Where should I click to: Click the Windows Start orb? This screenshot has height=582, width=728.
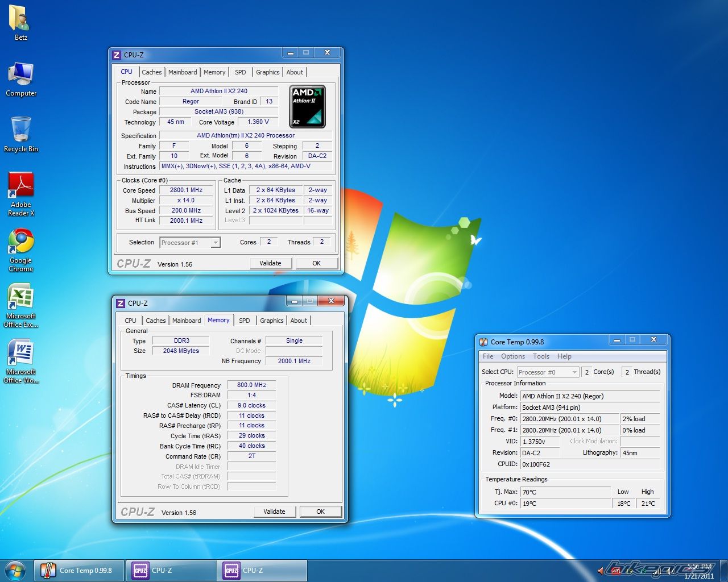(15, 570)
